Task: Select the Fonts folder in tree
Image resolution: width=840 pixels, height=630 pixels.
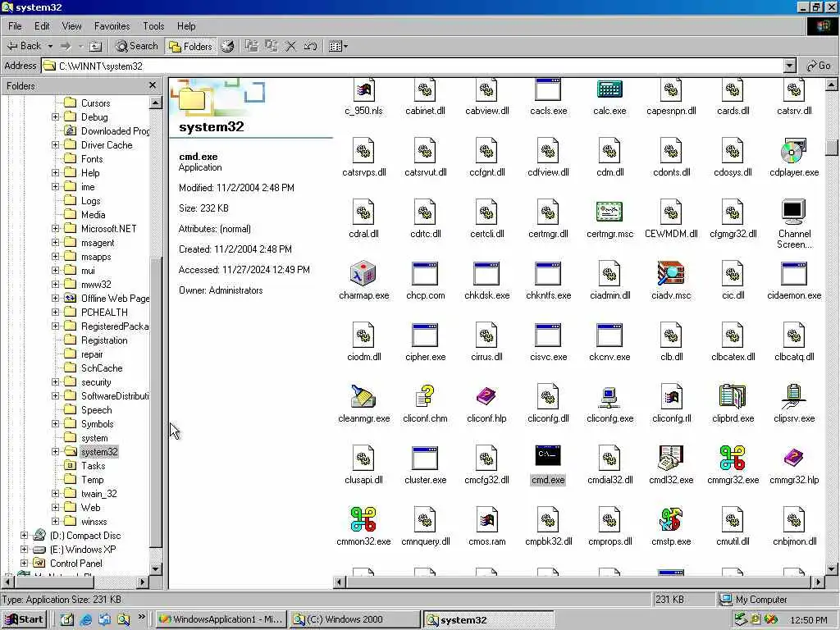Action: [x=92, y=158]
